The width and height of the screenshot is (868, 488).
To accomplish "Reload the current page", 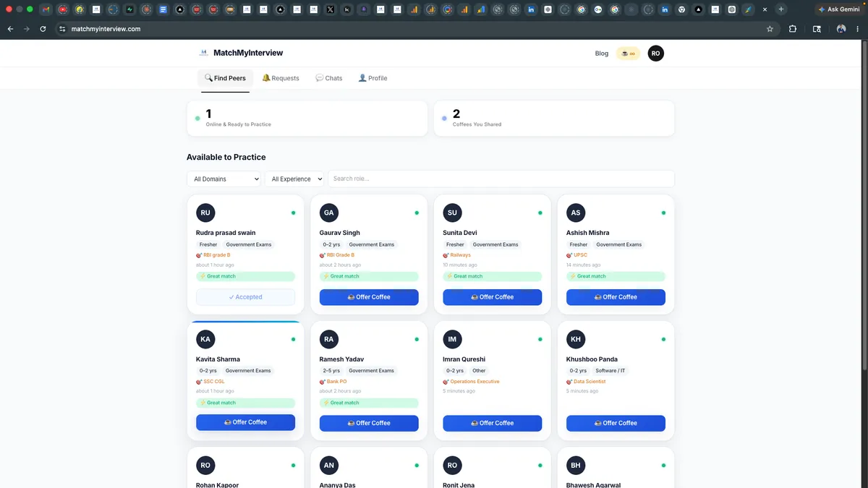I will 43,29.
